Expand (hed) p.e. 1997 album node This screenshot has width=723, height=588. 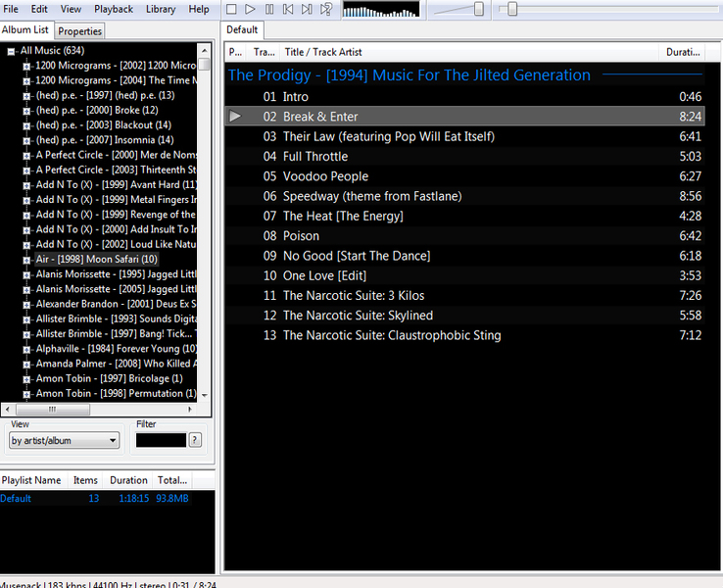point(26,96)
